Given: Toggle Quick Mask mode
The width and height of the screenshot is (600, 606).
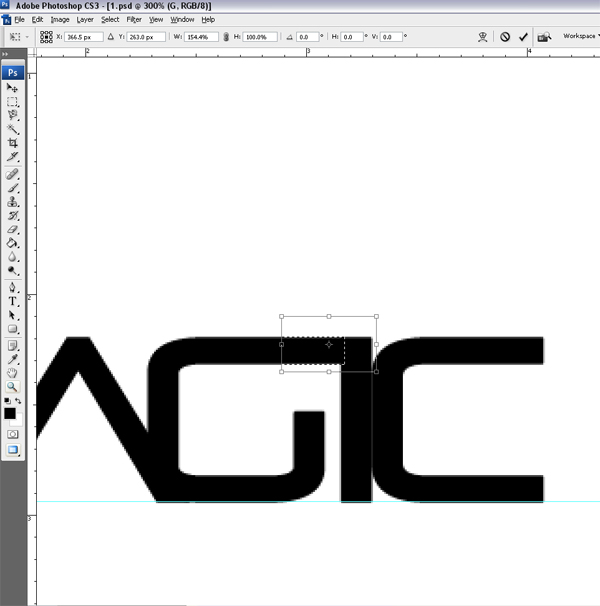Looking at the screenshot, I should click(12, 434).
